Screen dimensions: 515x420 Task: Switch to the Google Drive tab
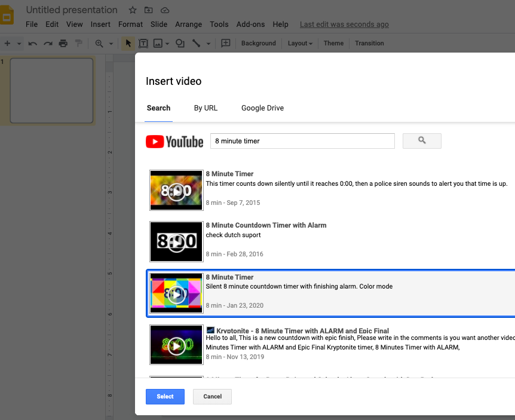point(262,108)
